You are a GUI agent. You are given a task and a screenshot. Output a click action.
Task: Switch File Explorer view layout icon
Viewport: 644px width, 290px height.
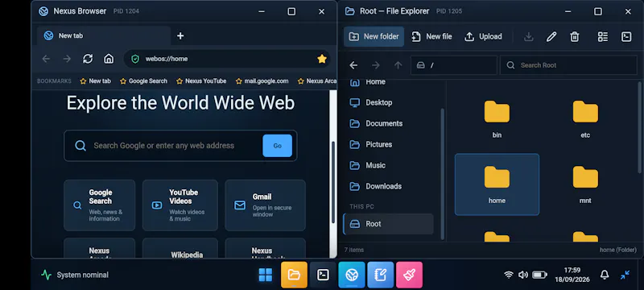click(602, 36)
